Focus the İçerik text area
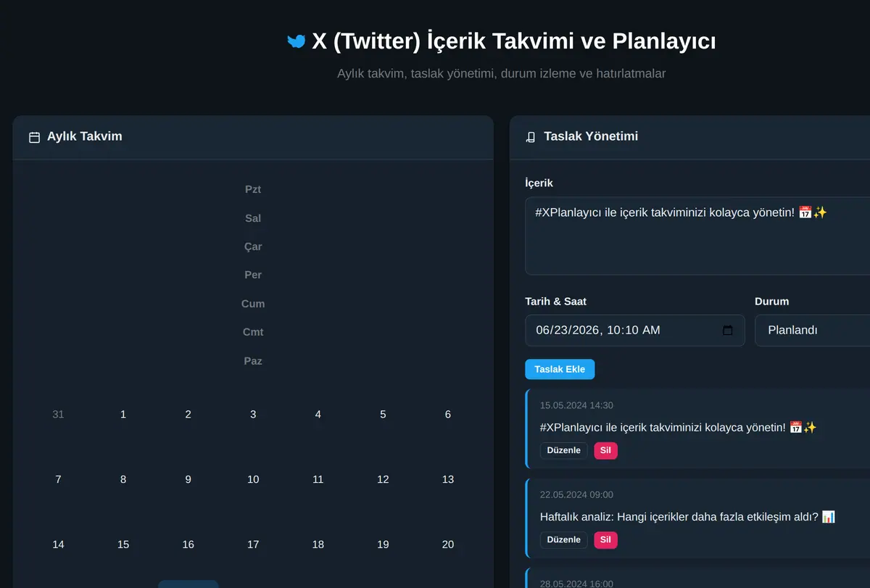Screen dimensions: 870x588 pyautogui.click(x=697, y=236)
